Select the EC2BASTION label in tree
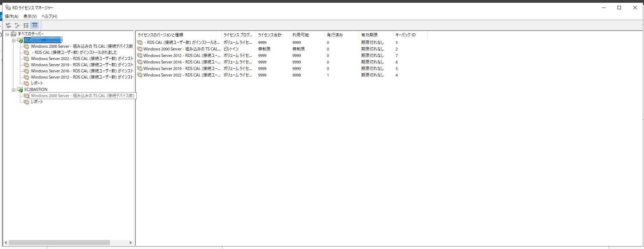The image size is (644, 249). 36,90
